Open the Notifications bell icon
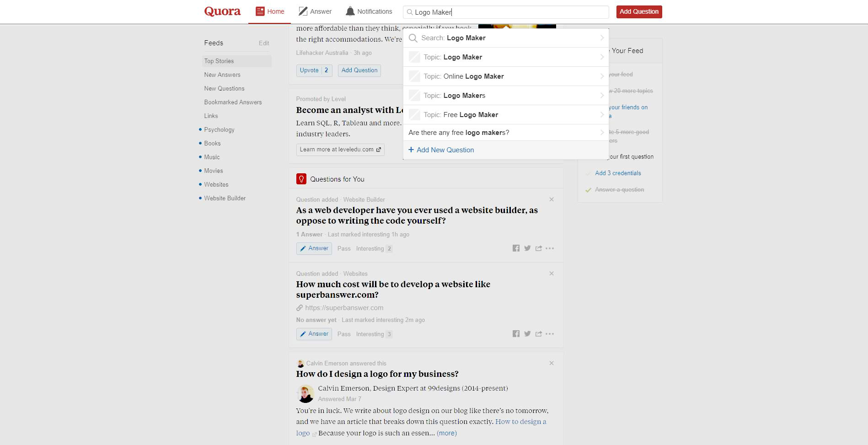 point(350,11)
